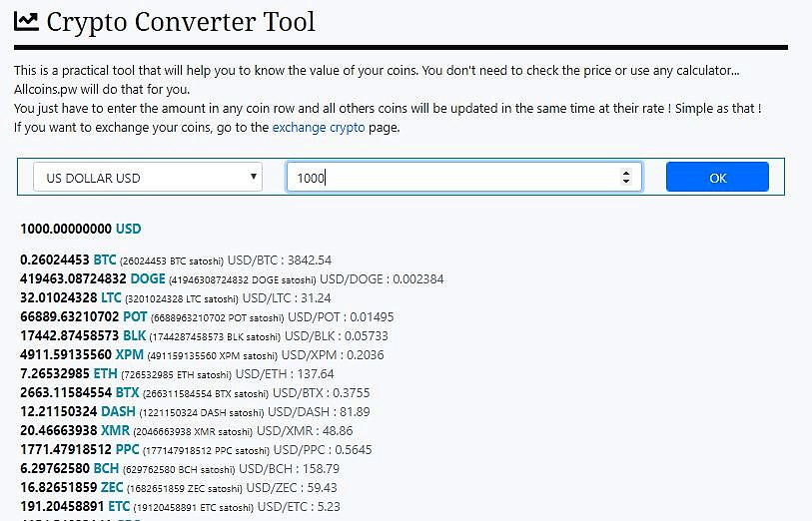Click the 32.01024328 LTC amount
The image size is (812, 521).
pyautogui.click(x=59, y=298)
